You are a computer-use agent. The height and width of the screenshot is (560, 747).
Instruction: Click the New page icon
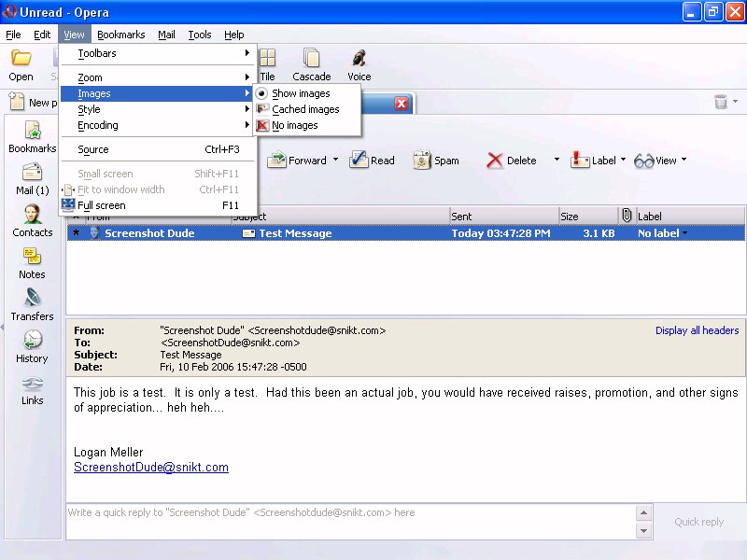(17, 102)
